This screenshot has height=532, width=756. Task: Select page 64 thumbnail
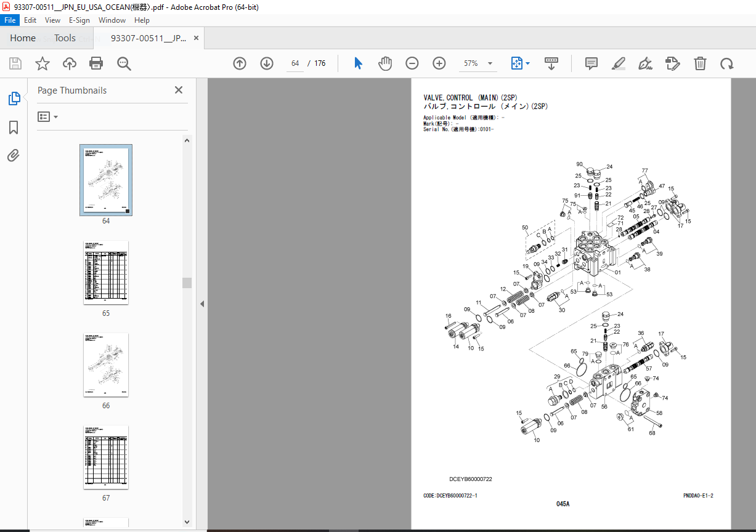coord(106,180)
